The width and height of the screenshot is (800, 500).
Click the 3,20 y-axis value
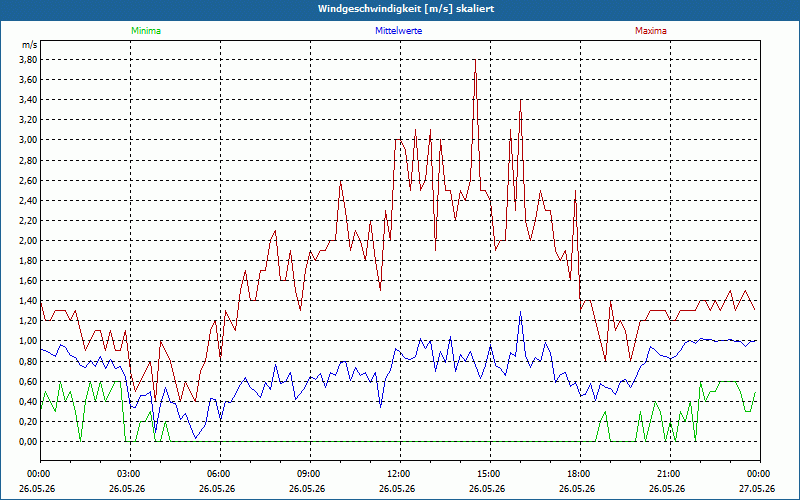28,120
